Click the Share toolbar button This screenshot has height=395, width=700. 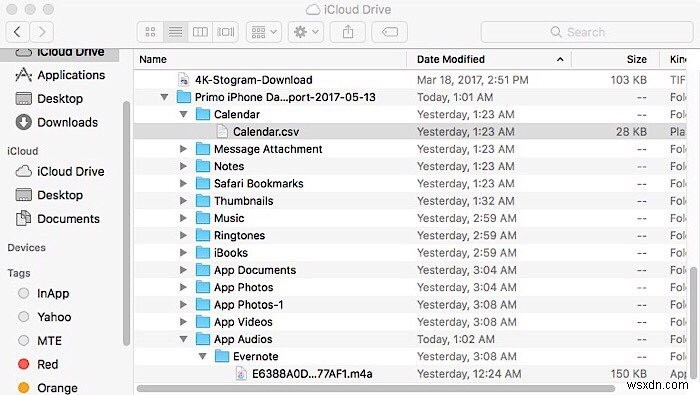click(348, 32)
